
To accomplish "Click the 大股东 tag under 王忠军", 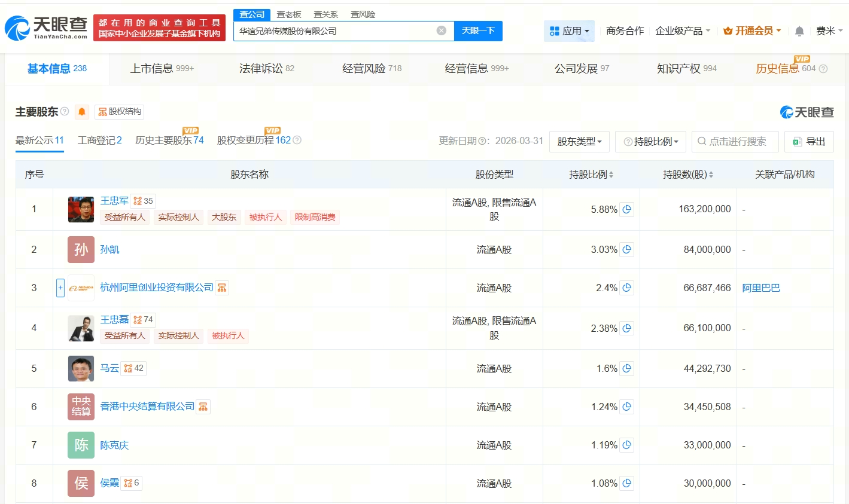I will coord(224,218).
